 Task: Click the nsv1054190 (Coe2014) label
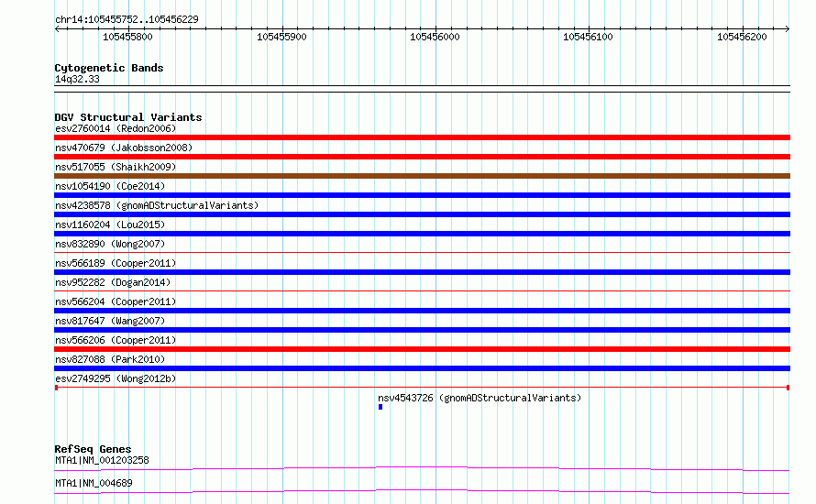(110, 186)
